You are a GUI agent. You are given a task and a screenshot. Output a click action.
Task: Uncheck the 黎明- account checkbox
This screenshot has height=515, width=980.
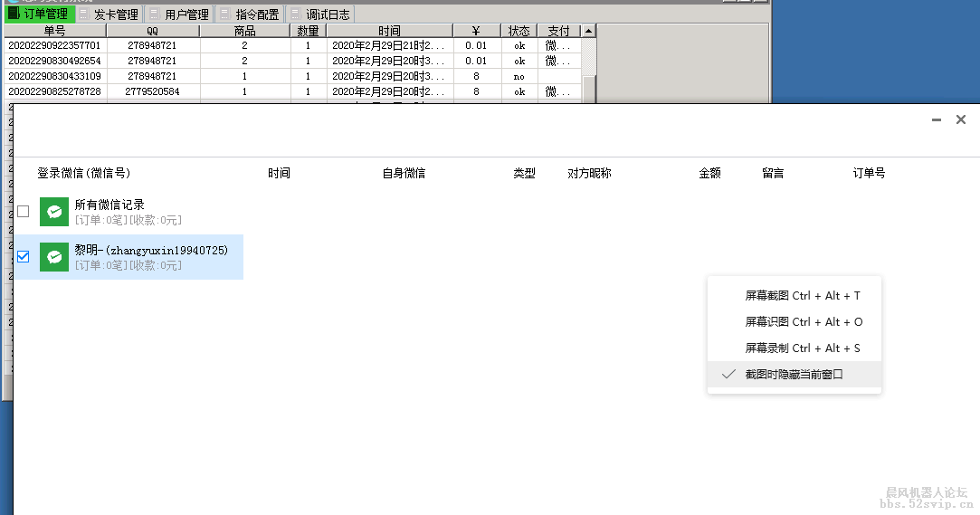click(x=24, y=256)
